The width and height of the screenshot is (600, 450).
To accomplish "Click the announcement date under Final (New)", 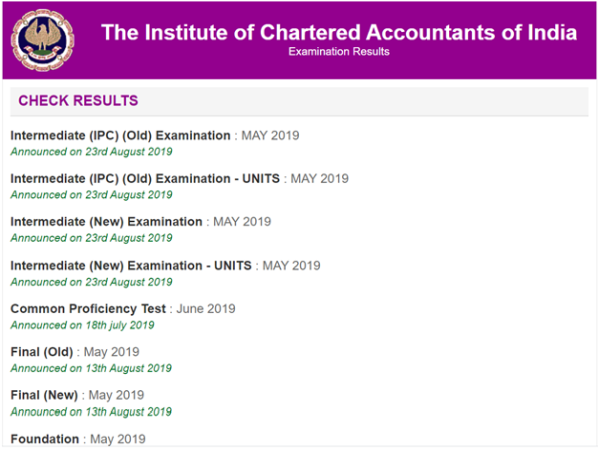I will pyautogui.click(x=91, y=411).
